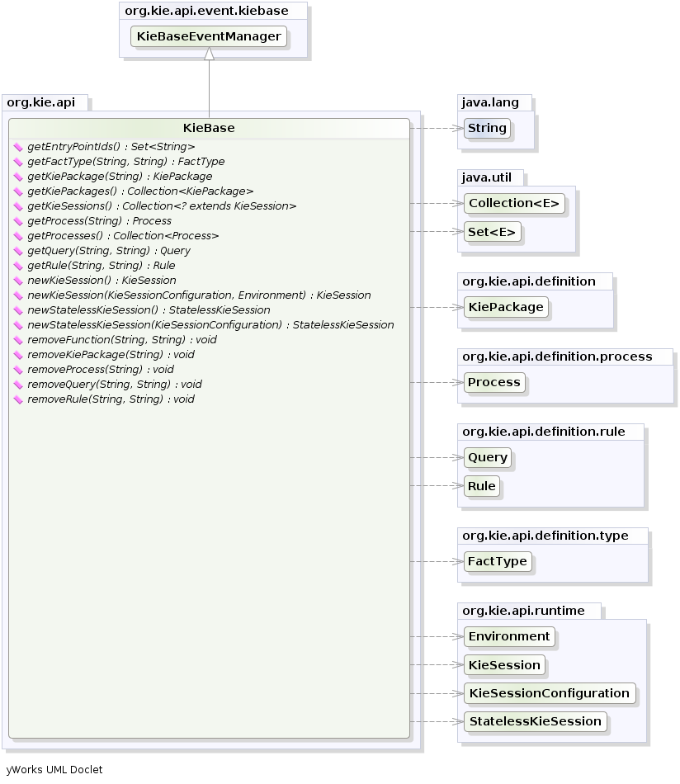Open the Collection<E> class node
Screen dimensions: 680x784
(514, 203)
